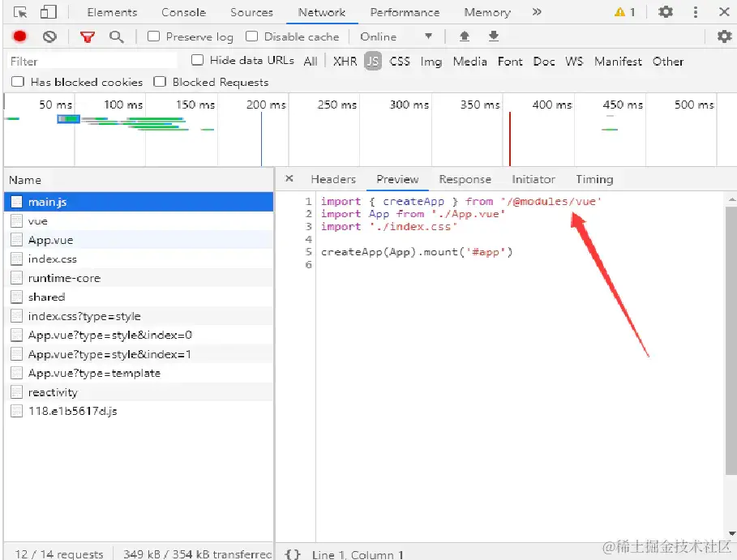Import HAR file upload arrow icon
The width and height of the screenshot is (737, 560).
coord(465,36)
